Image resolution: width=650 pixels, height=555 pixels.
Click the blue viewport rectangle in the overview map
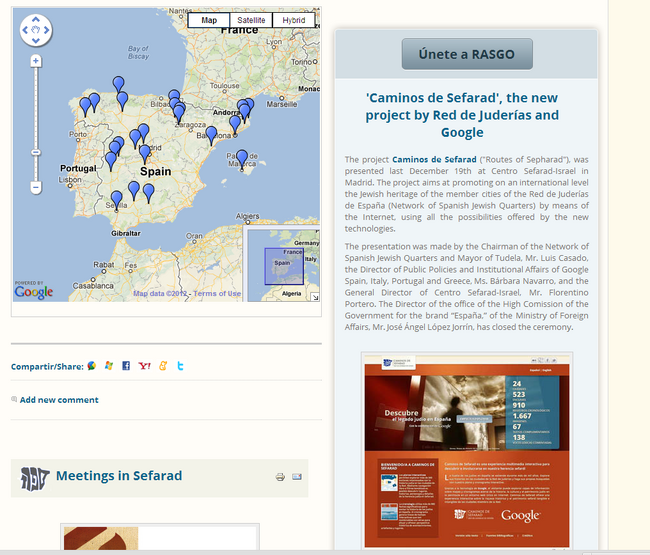pyautogui.click(x=284, y=266)
